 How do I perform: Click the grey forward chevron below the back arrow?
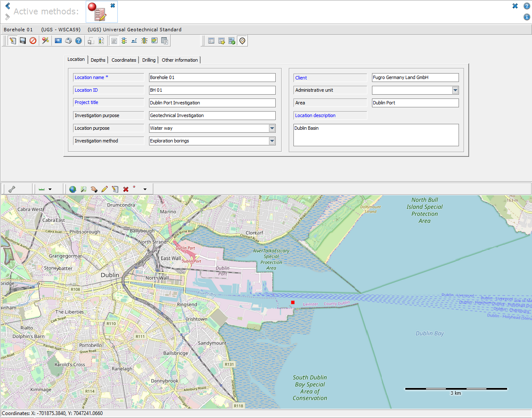click(8, 17)
